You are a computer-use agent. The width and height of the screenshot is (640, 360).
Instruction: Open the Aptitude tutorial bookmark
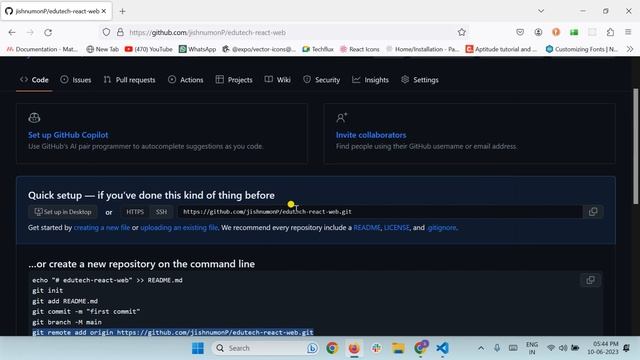(502, 49)
